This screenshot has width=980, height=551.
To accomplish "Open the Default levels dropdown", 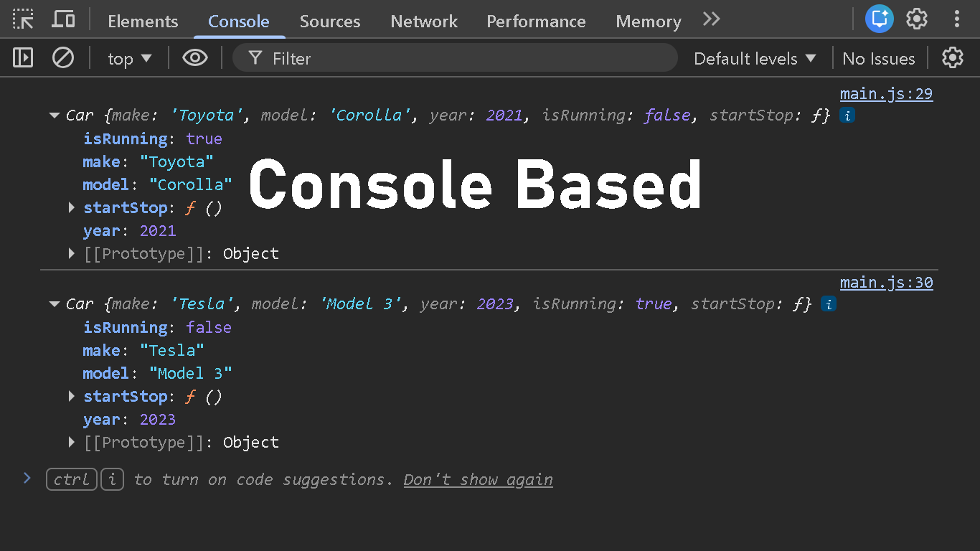I will (755, 58).
